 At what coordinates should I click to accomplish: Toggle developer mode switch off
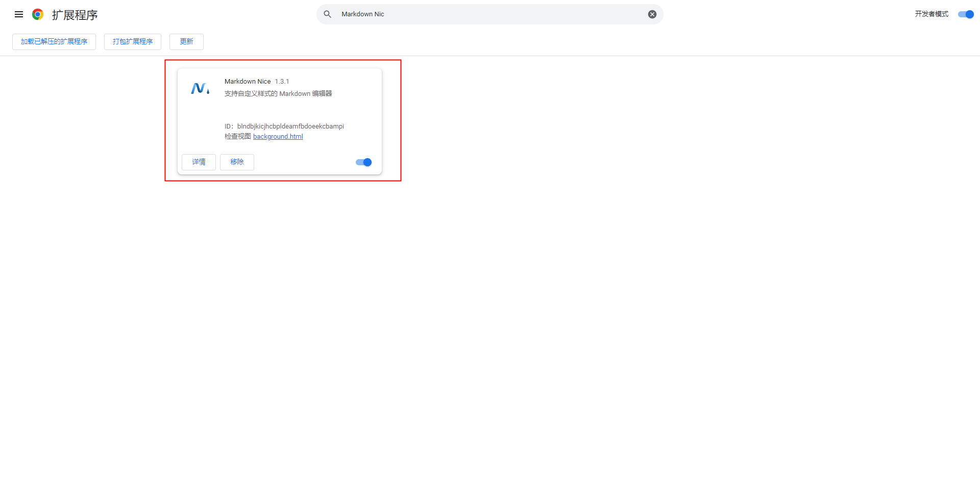(x=966, y=14)
